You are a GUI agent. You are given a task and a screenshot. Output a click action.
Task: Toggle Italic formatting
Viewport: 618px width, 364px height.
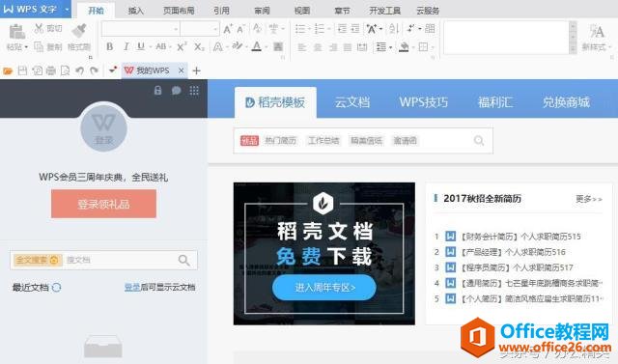[x=126, y=46]
